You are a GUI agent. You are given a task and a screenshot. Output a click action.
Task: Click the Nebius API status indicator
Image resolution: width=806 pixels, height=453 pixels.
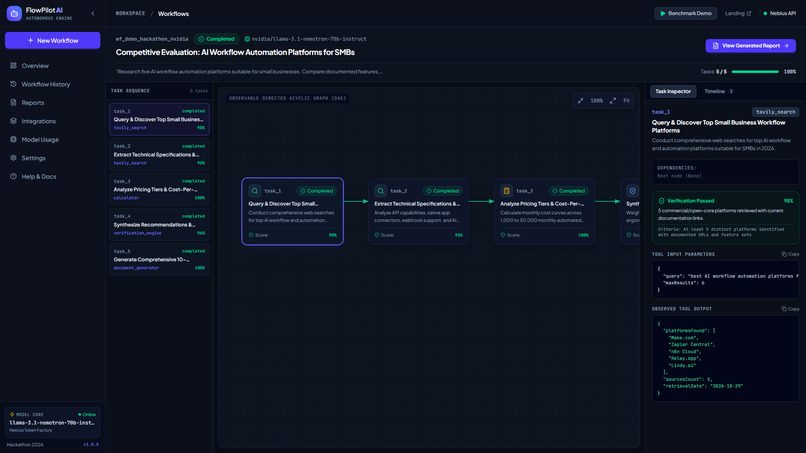click(779, 13)
